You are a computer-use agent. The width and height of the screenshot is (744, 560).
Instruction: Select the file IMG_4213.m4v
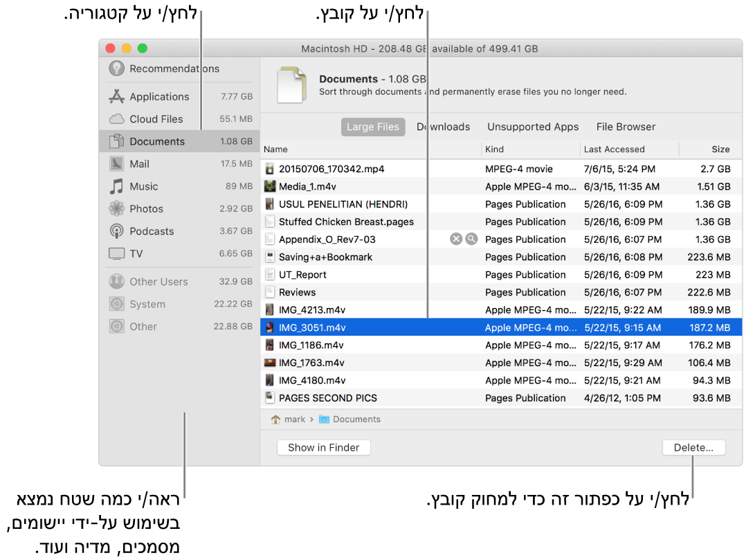coord(501,309)
